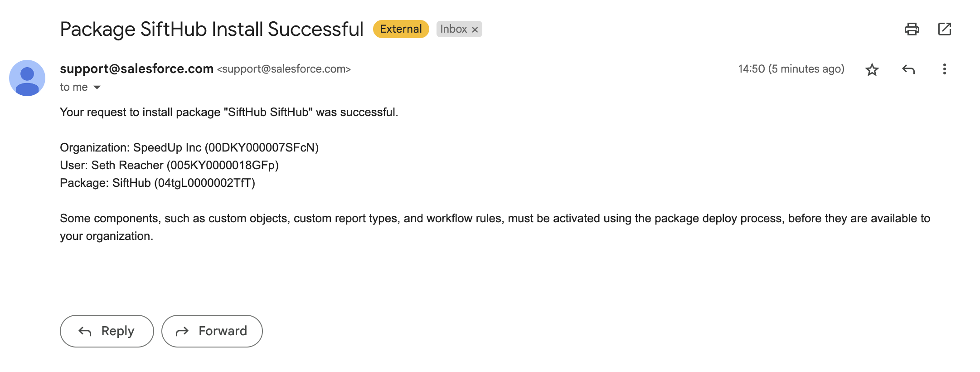The width and height of the screenshot is (980, 372).
Task: Click the yellow External badge
Action: 401,29
